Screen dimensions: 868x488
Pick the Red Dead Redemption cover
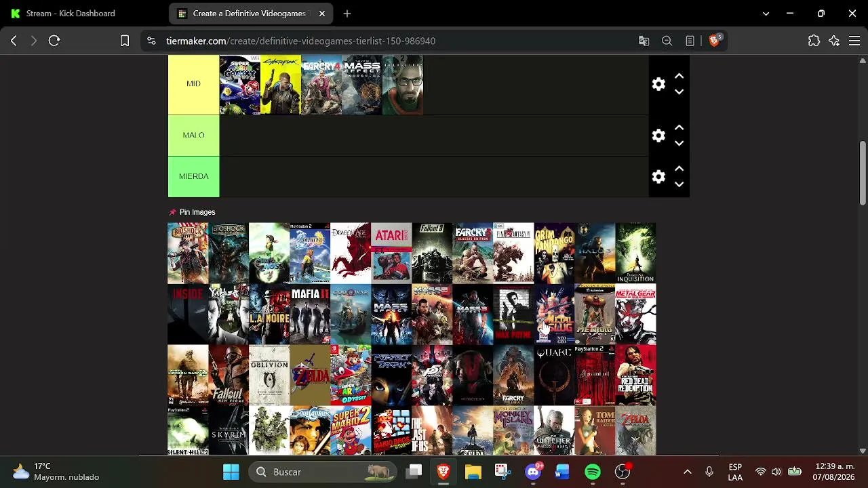[635, 375]
